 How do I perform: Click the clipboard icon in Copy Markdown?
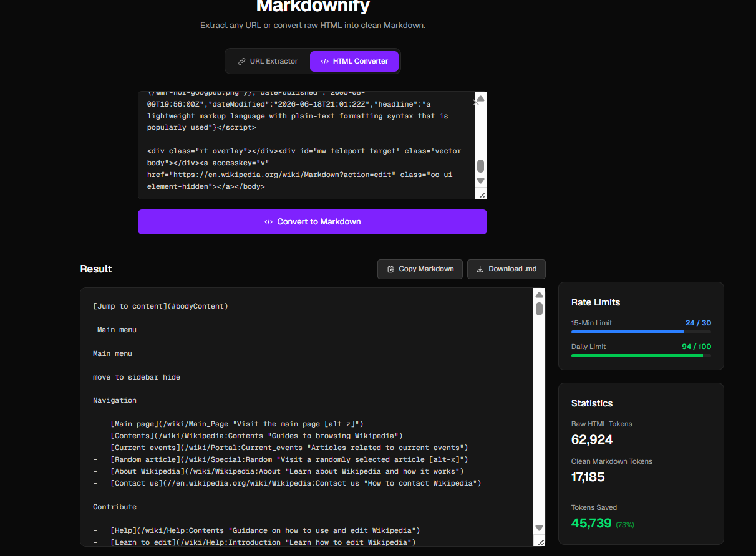390,269
